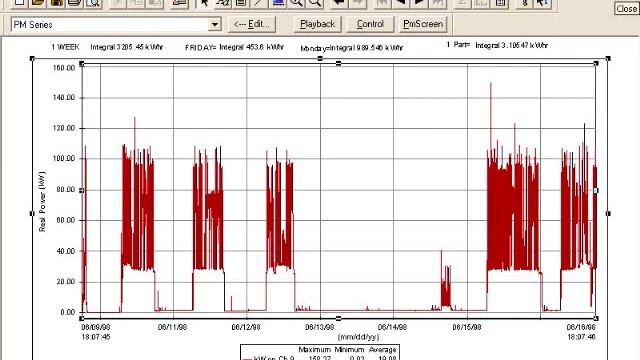The image size is (640, 360).
Task: Click the Minimum column header in legend
Action: (349, 350)
